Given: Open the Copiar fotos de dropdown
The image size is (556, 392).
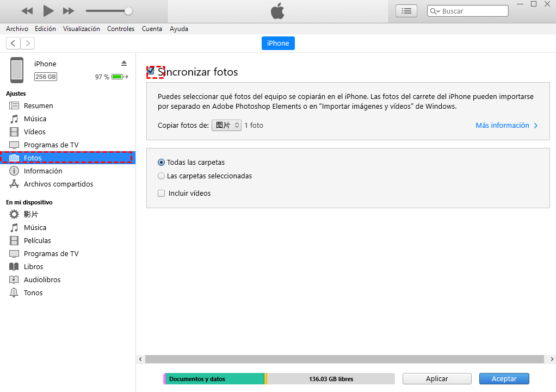Looking at the screenshot, I should (226, 125).
